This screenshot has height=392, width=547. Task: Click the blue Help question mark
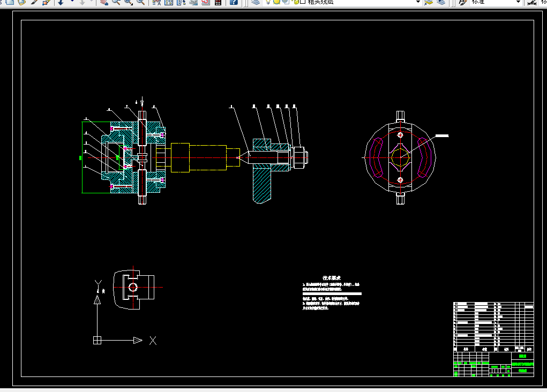[x=234, y=2]
